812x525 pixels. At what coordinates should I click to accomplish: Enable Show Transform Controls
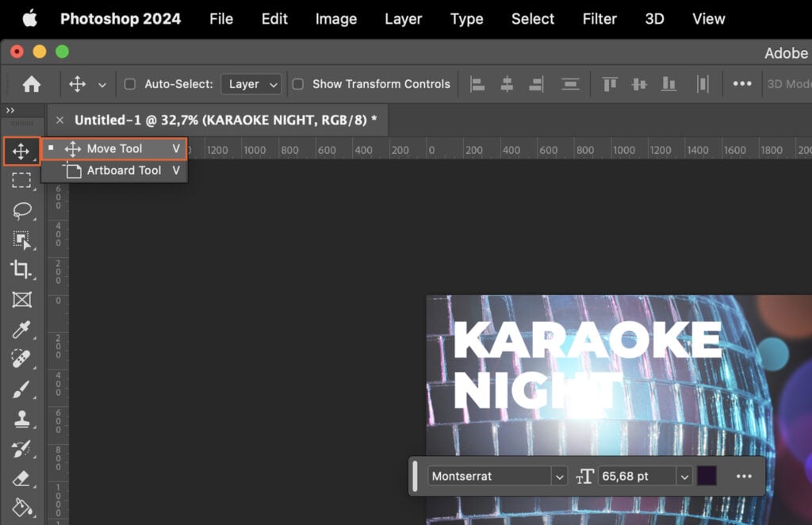pos(298,83)
